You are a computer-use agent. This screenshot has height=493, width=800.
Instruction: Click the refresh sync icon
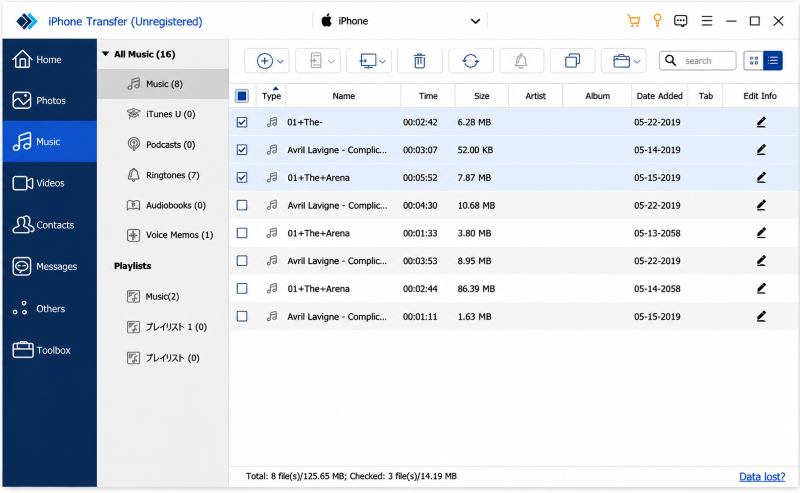470,61
